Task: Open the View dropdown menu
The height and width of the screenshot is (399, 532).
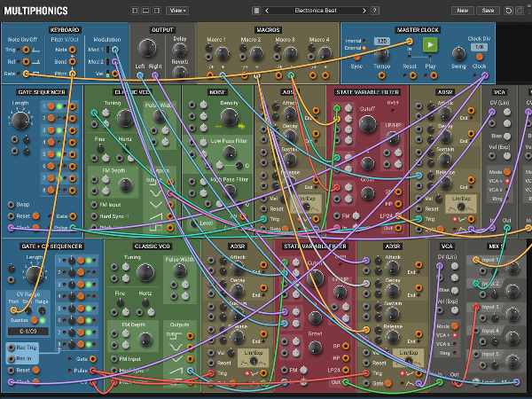Action: pyautogui.click(x=177, y=11)
